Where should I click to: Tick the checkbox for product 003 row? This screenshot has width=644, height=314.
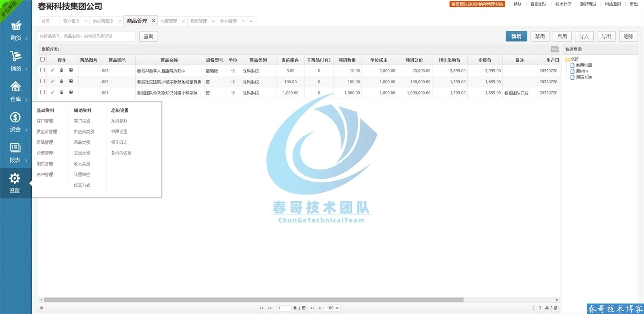point(42,70)
